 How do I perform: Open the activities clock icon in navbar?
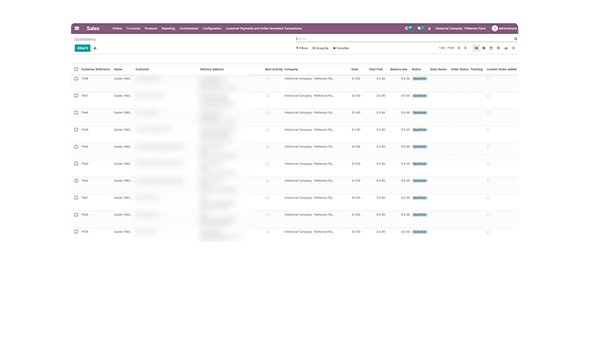[408, 28]
